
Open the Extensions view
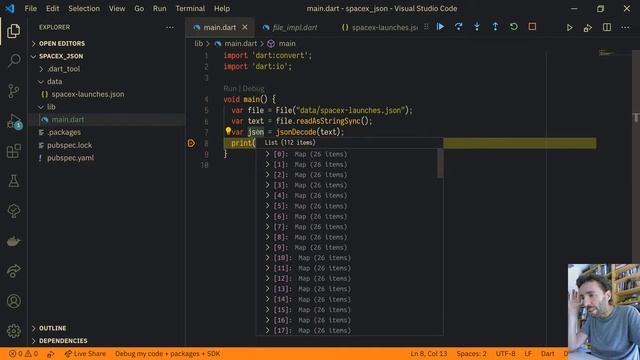coord(13,151)
